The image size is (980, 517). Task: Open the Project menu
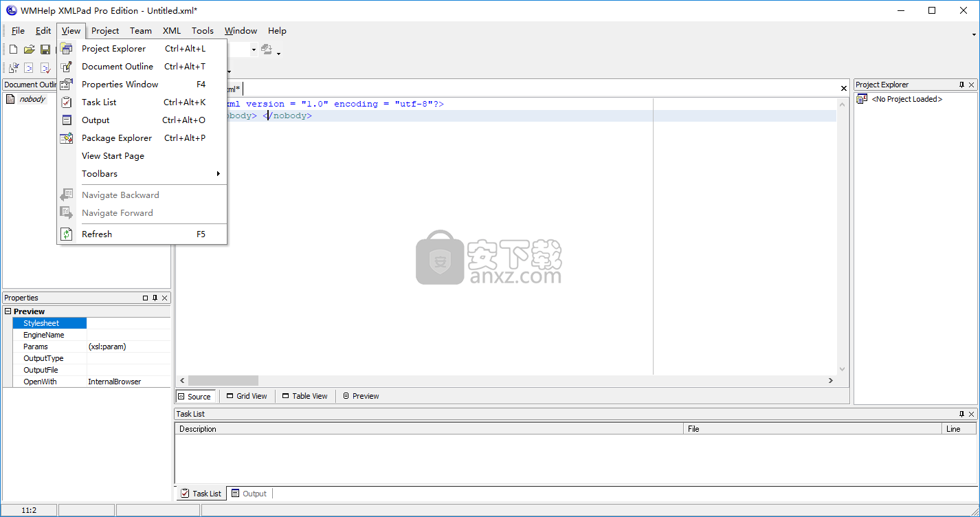(105, 31)
